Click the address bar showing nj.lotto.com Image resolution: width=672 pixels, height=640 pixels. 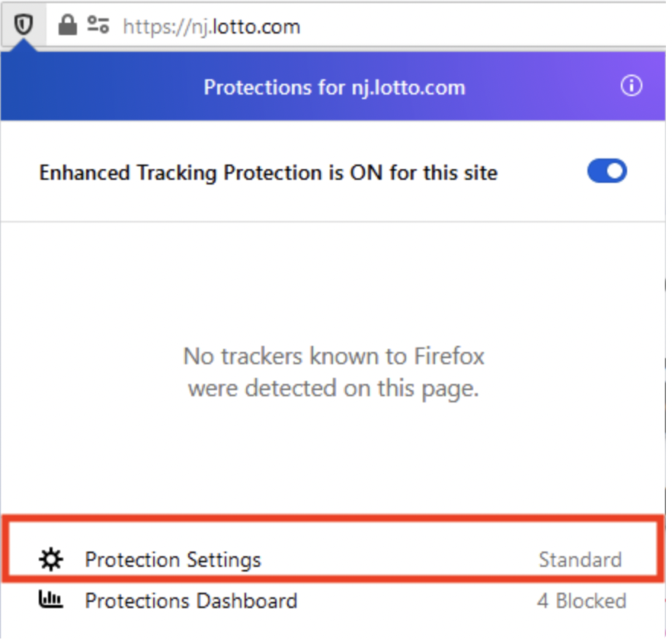click(213, 25)
